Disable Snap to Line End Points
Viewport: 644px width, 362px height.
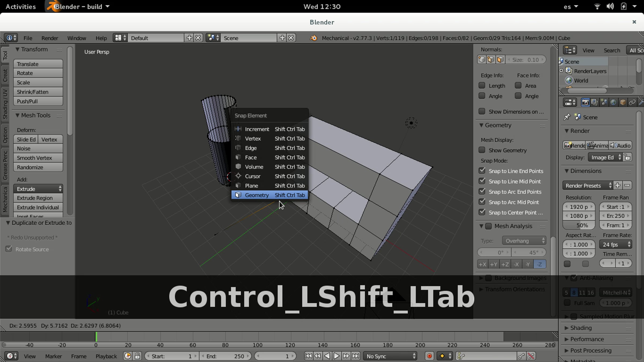pyautogui.click(x=482, y=171)
